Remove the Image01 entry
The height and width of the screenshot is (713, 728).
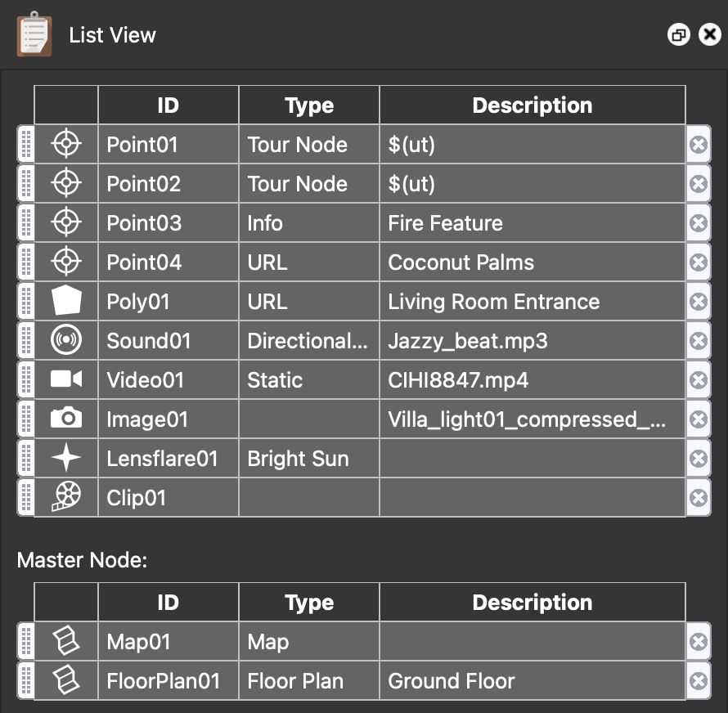(x=698, y=419)
